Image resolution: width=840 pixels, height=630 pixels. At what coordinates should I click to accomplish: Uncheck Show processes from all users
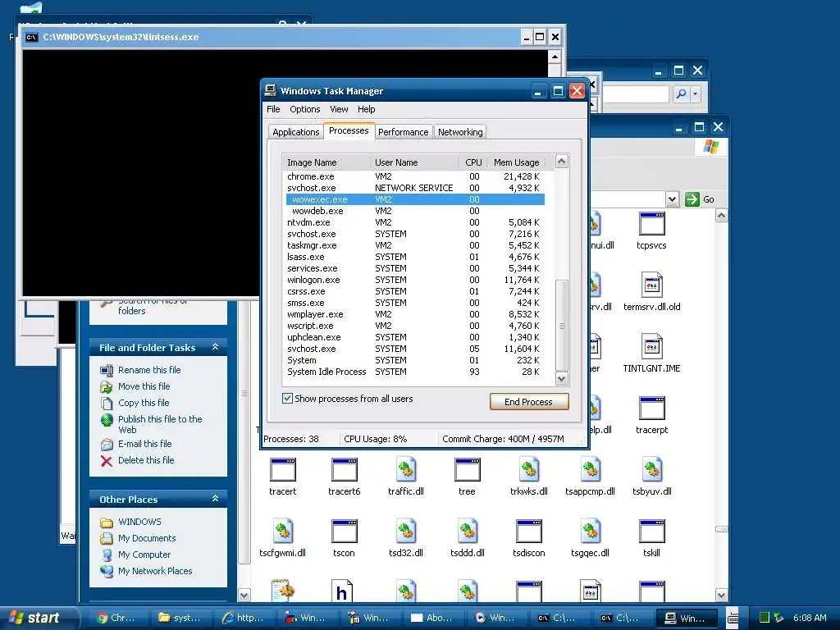[x=288, y=399]
